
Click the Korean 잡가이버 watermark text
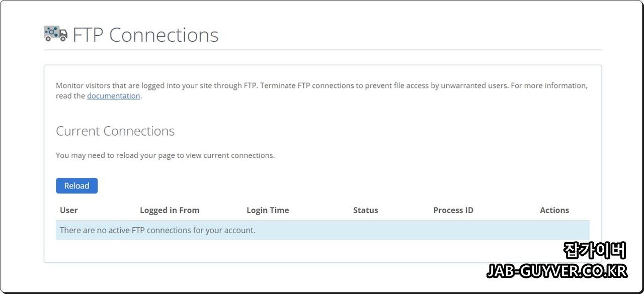point(594,251)
